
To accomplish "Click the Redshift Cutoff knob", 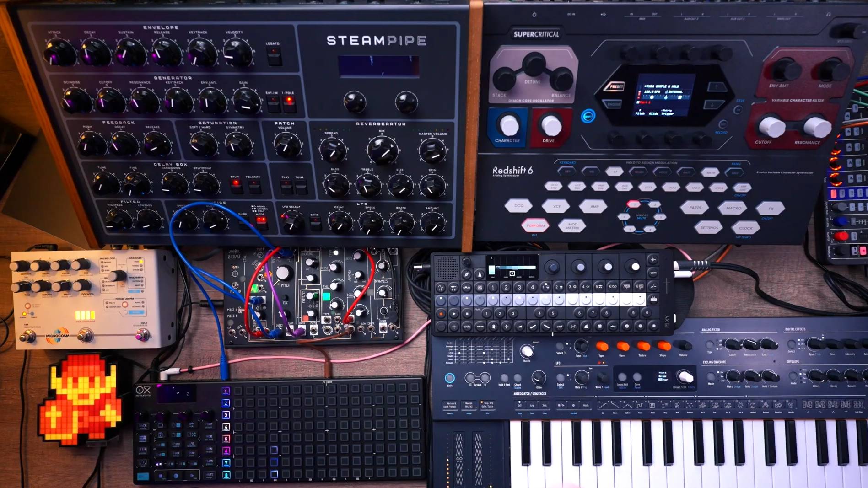I will [x=772, y=127].
